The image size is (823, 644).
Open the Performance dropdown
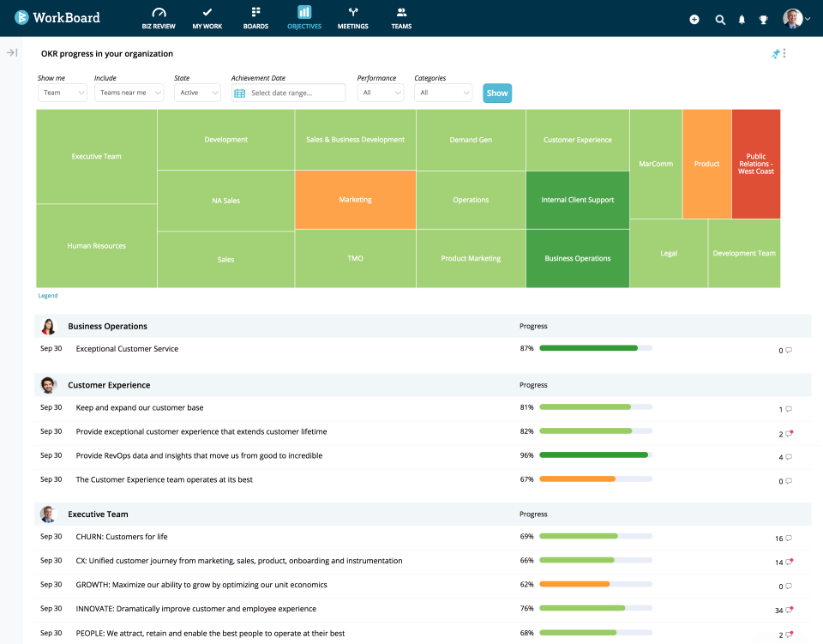(380, 92)
